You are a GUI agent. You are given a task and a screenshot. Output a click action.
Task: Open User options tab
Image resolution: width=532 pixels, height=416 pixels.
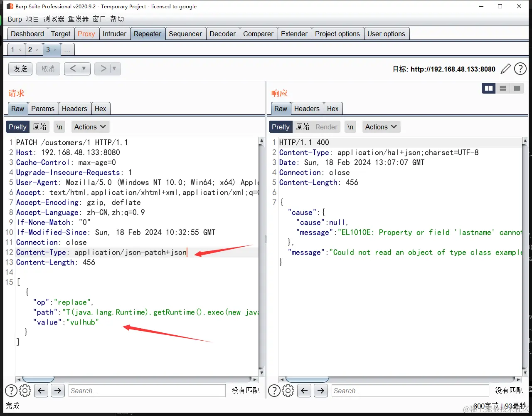pos(387,34)
